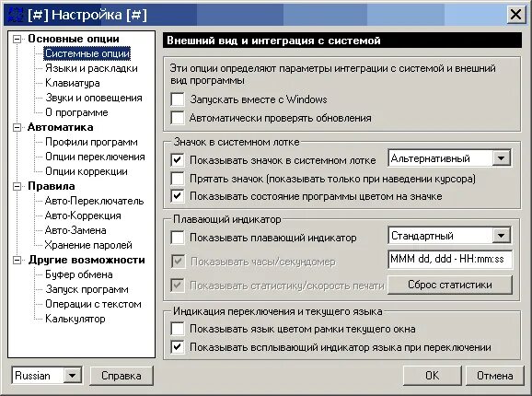Click the Другие возможности group heading
Screen dimensions: 532x396
click(x=87, y=260)
